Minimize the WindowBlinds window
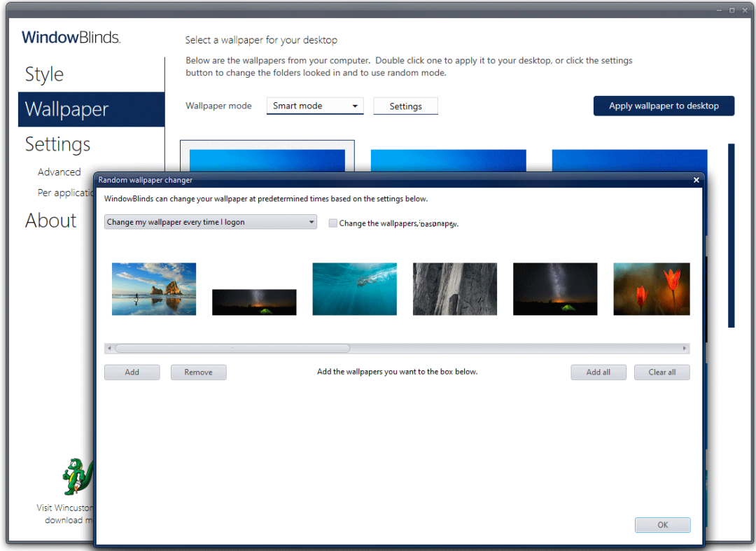The image size is (756, 551). point(718,10)
